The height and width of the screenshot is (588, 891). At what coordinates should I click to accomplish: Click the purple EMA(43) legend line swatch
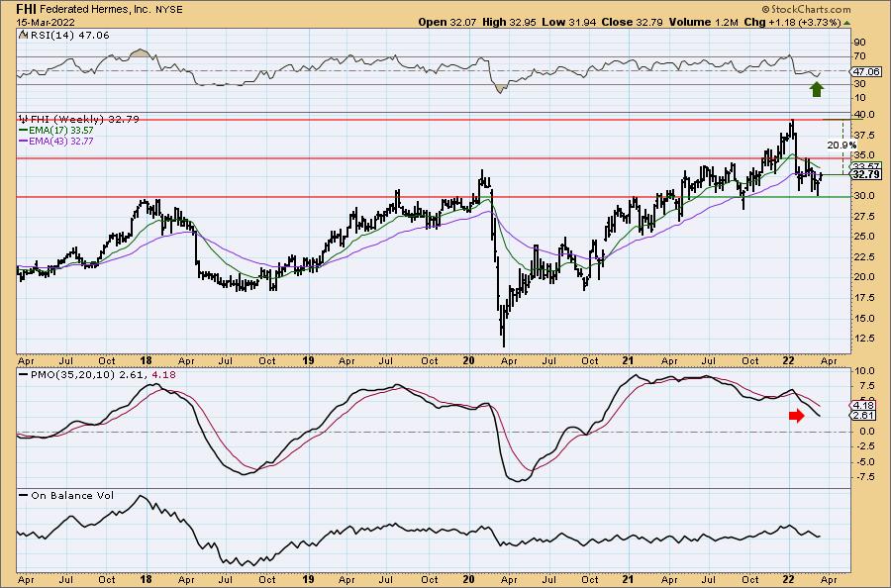pyautogui.click(x=24, y=141)
